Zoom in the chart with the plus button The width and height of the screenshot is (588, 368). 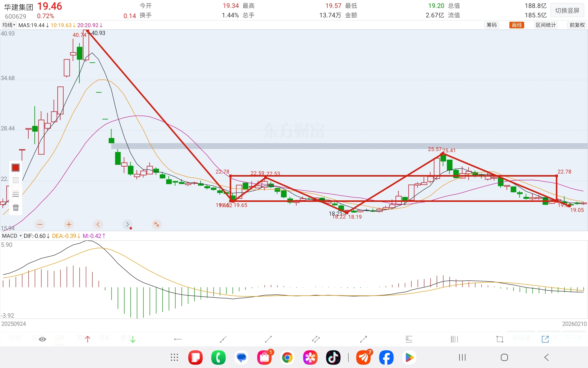point(69,225)
